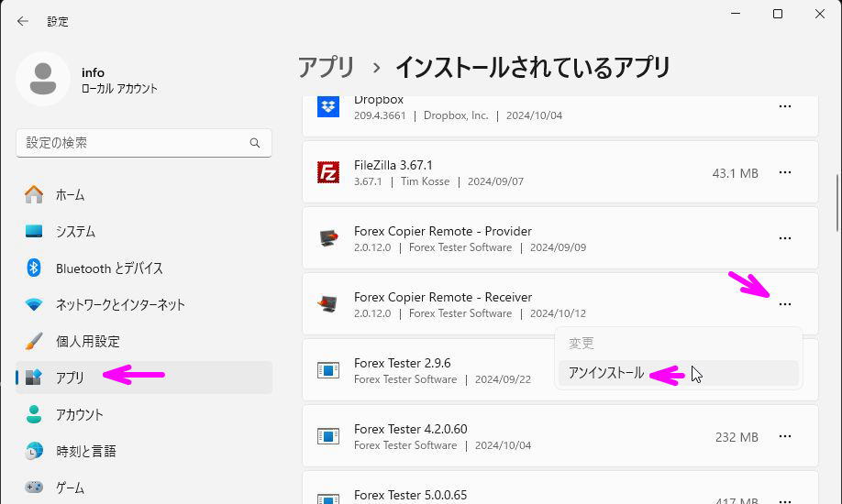Viewport: 842px width, 504px height.
Task: Click the アプリ breadcrumb link
Action: coord(326,68)
